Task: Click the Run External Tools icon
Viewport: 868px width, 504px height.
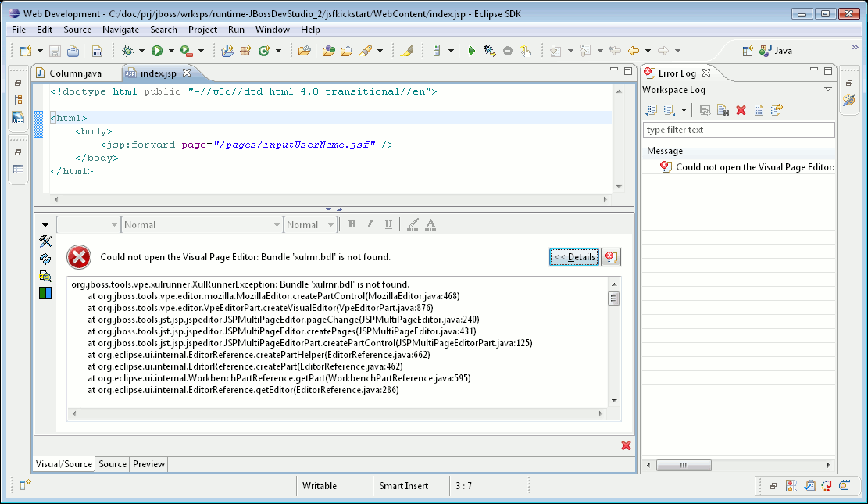Action: [x=187, y=51]
